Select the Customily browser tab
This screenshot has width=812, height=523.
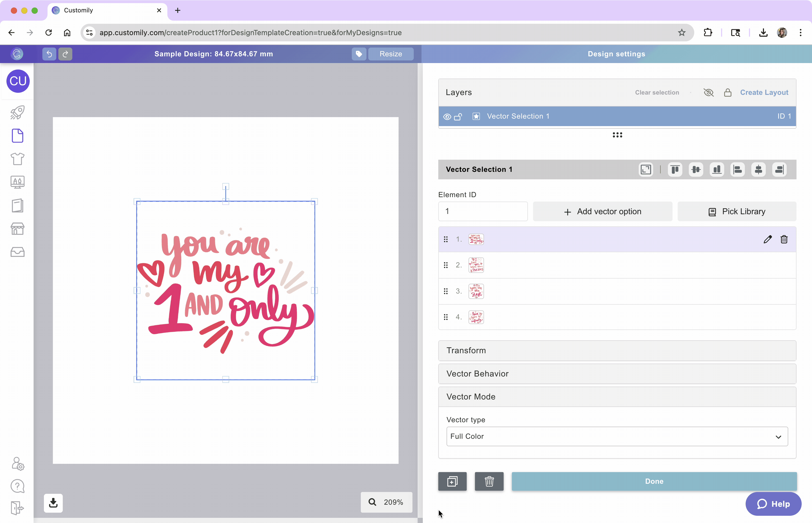click(107, 10)
